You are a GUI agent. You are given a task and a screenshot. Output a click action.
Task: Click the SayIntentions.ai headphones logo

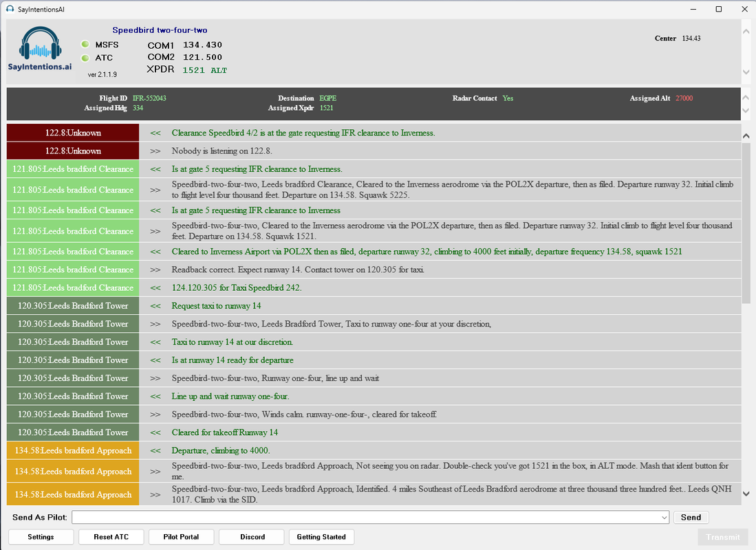click(x=40, y=49)
